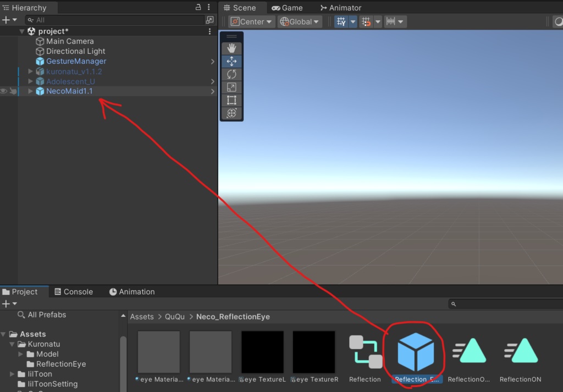Select kuronatu_v1.1.2 object
Screen dimensions: 563x392
(x=74, y=71)
